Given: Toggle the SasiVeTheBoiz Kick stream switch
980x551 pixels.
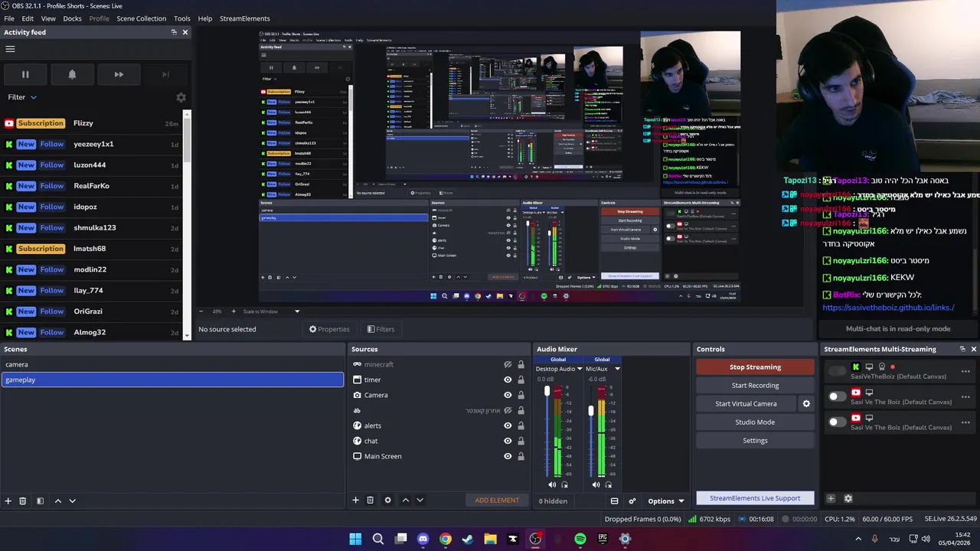Looking at the screenshot, I should tap(838, 371).
